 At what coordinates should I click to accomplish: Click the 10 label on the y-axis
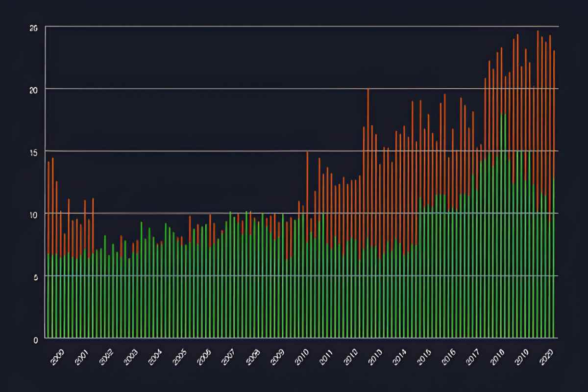(x=34, y=214)
